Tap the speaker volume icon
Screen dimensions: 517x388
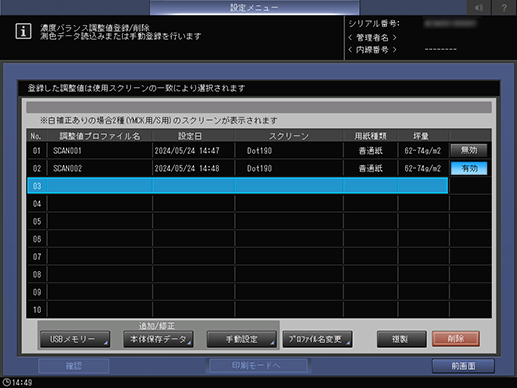(478, 7)
